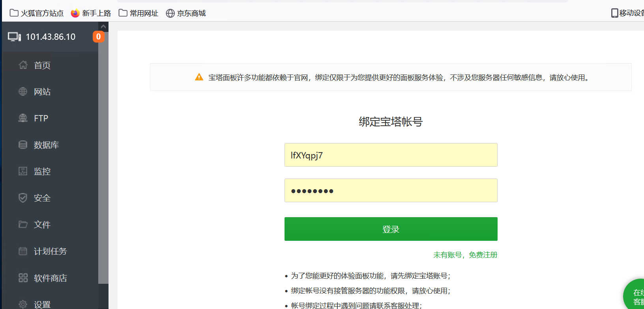Image resolution: width=644 pixels, height=309 pixels.
Task: Click the monitoring chart icon beside 监控
Action: pos(23,171)
